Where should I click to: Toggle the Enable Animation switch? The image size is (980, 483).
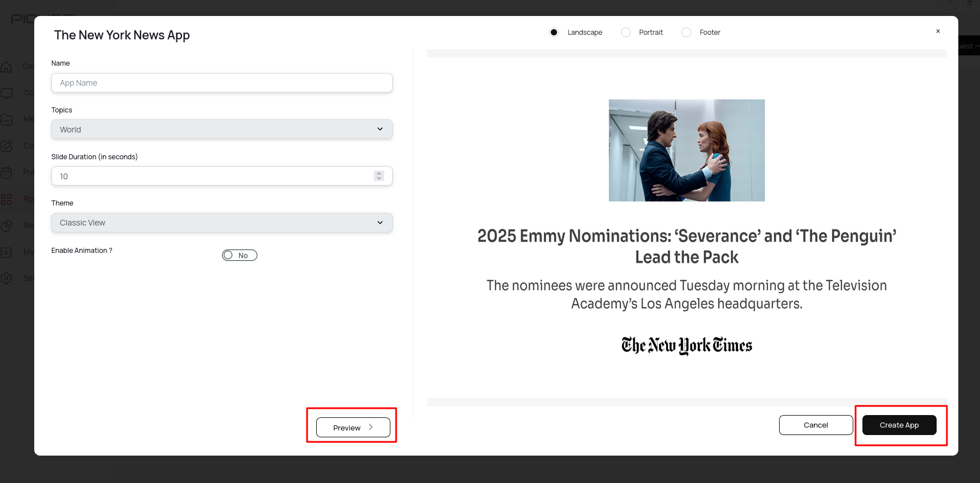[x=240, y=255]
